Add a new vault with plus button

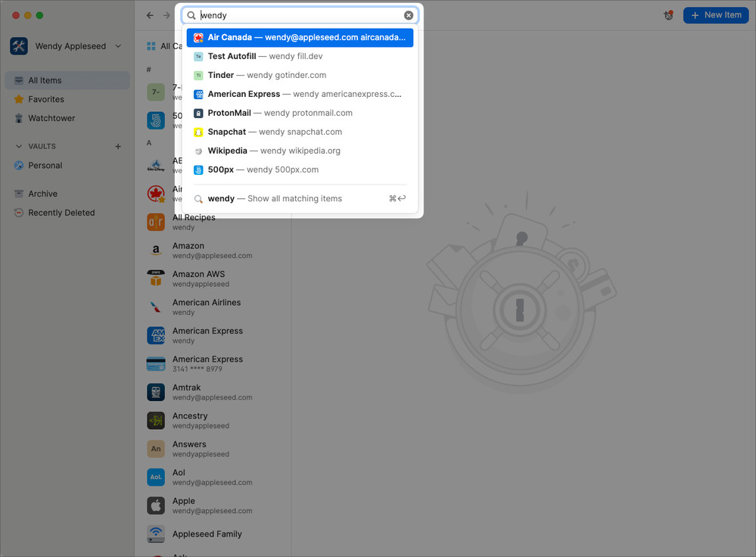tap(118, 146)
